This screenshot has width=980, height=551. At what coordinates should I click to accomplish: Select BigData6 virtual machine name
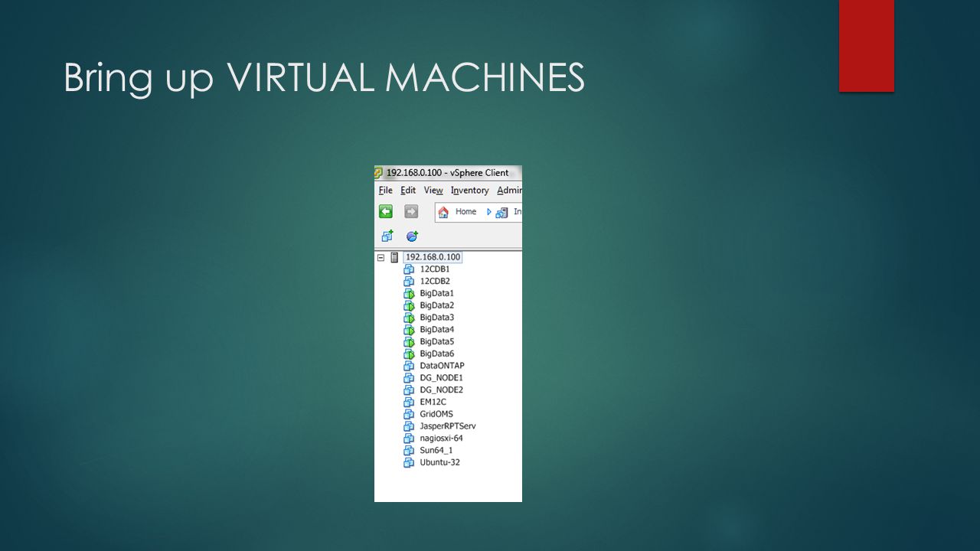click(437, 354)
